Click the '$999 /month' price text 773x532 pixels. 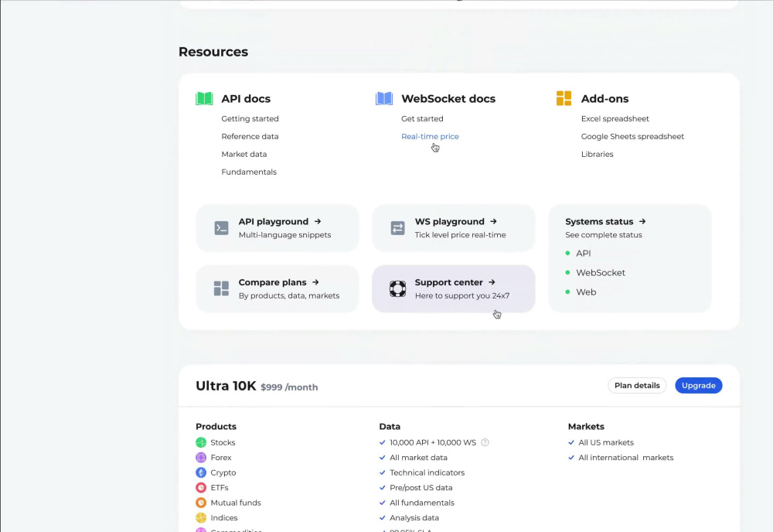[x=289, y=387]
